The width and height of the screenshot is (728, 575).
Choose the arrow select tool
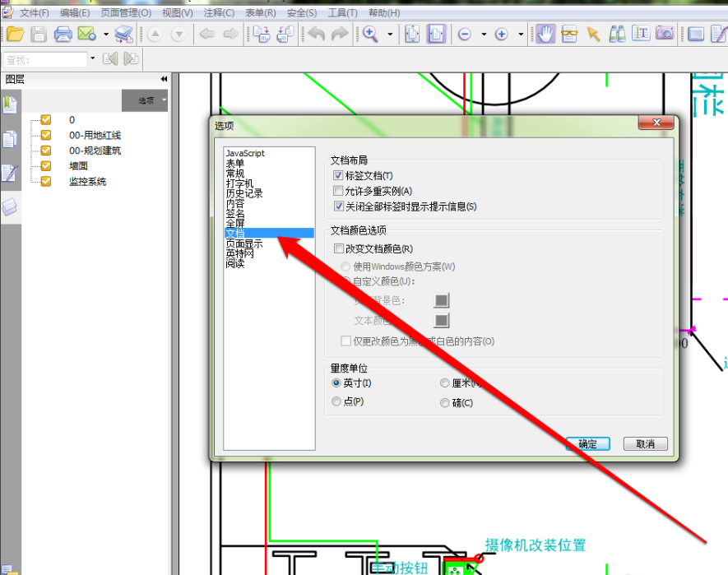[593, 34]
